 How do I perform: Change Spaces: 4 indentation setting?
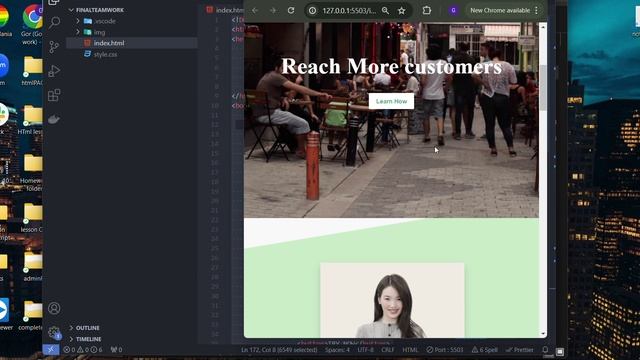click(x=337, y=350)
